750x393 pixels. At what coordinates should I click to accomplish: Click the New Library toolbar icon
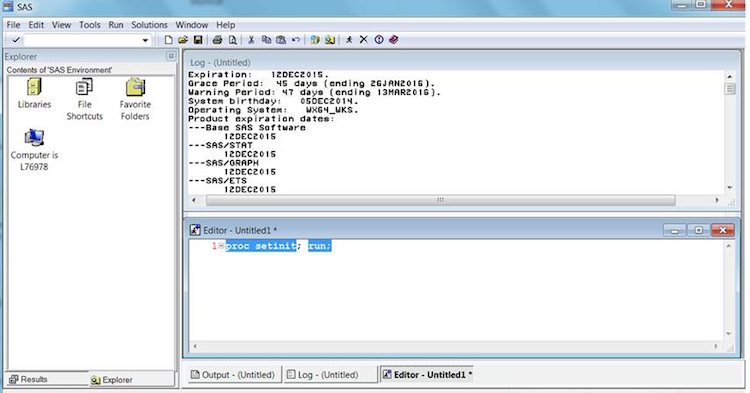point(315,40)
